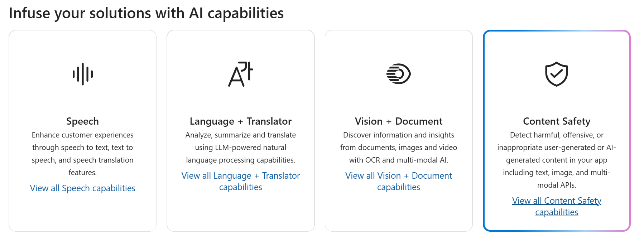Click empty area at bottom of Speech card

82,213
